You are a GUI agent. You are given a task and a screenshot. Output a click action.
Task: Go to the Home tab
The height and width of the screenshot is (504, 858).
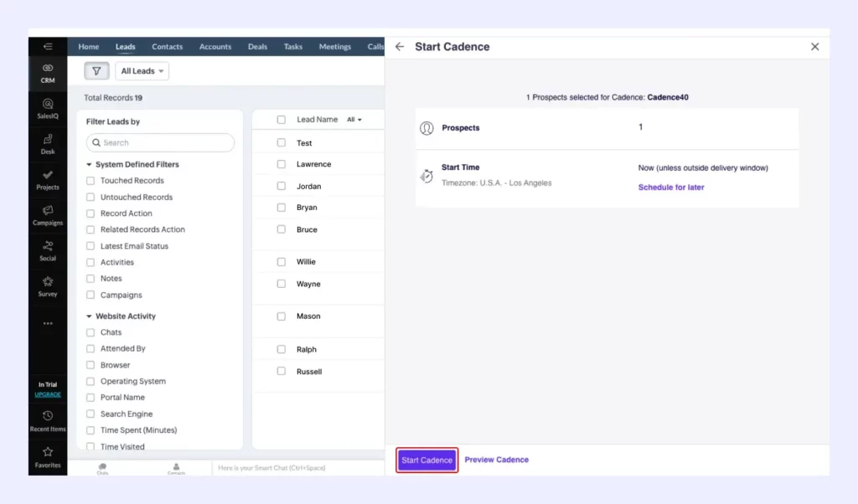[x=89, y=46]
